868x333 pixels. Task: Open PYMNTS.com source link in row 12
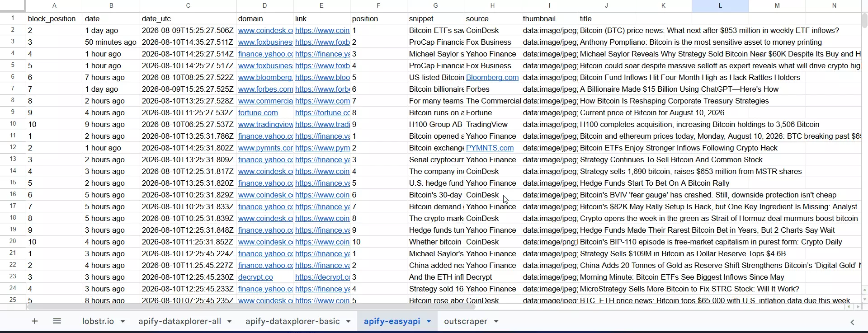point(490,148)
